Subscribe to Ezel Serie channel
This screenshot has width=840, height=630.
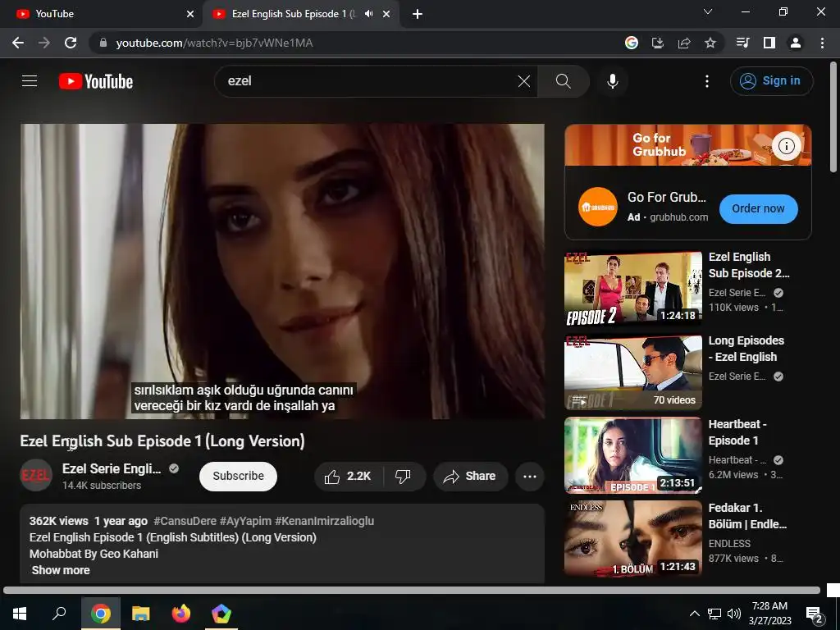tap(238, 477)
